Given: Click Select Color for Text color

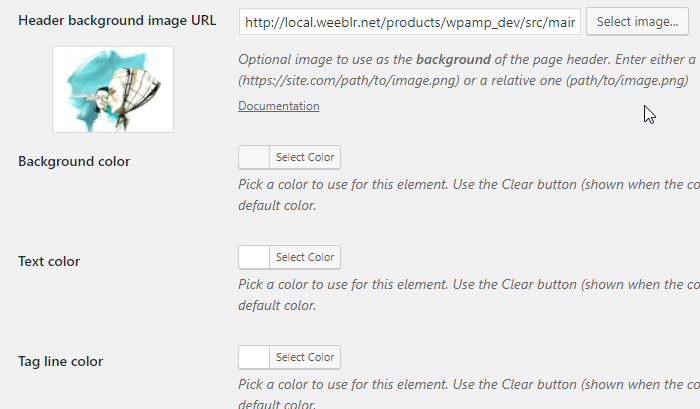Looking at the screenshot, I should click(x=305, y=257).
